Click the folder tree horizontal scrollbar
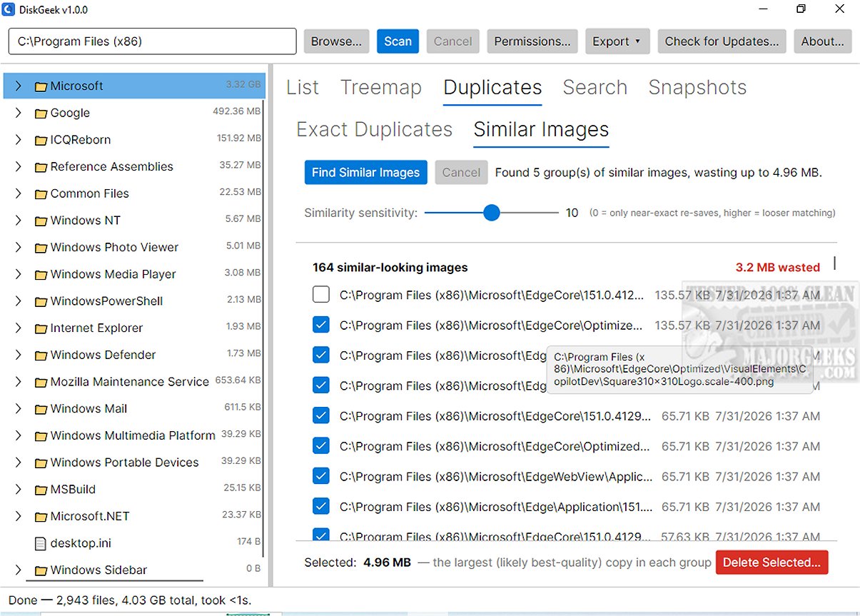Viewport: 860px width, 616px height. tap(114, 580)
